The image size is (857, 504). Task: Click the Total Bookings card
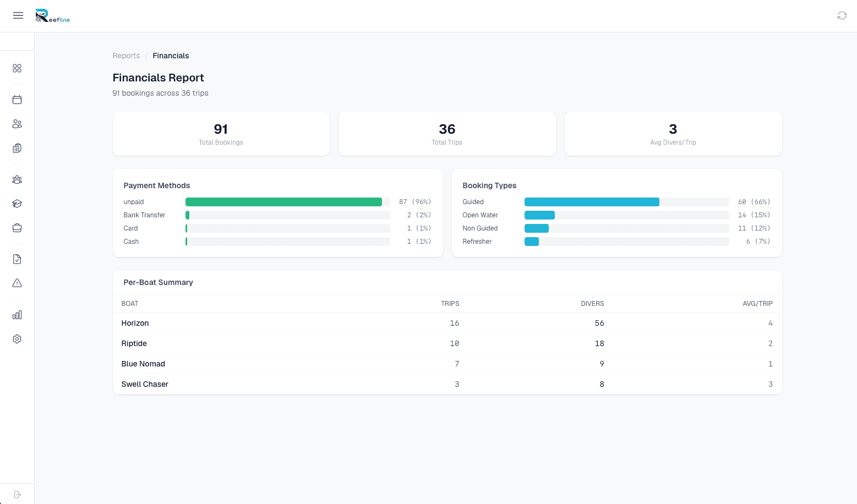(221, 134)
